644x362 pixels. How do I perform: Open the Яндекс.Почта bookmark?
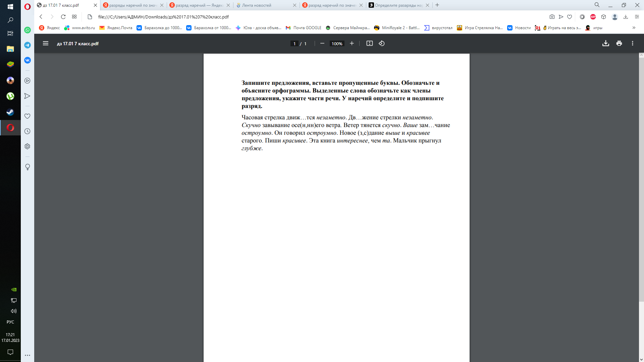[x=115, y=28]
